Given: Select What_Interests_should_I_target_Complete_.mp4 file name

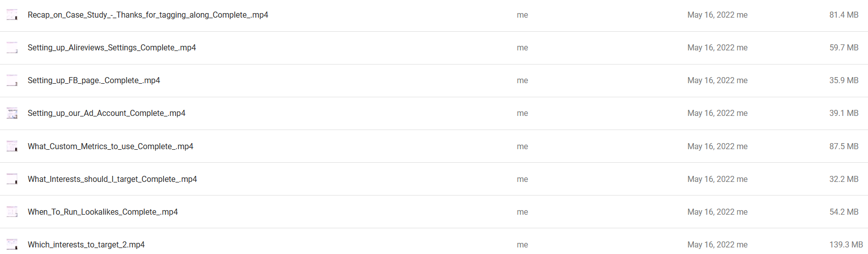Looking at the screenshot, I should coord(112,179).
